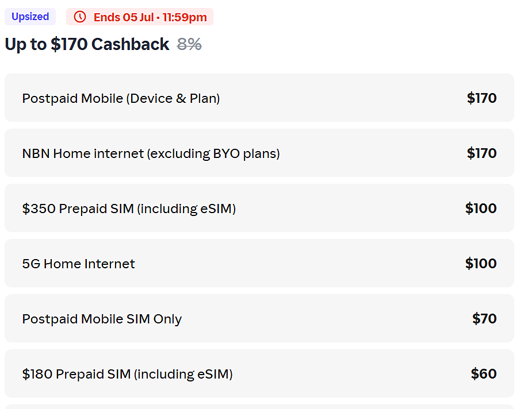Select the 5G Home Internet row
This screenshot has height=409, width=532.
pos(259,263)
